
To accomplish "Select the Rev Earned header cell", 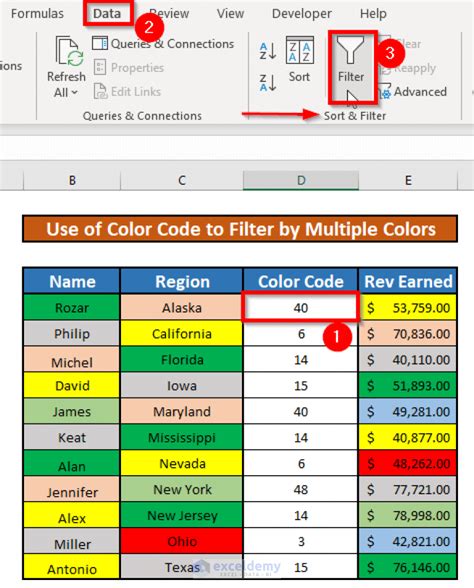I will [x=408, y=281].
